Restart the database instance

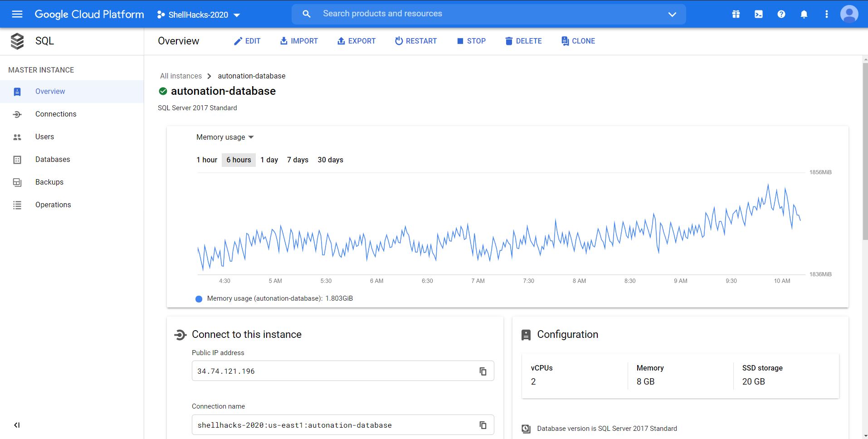[x=416, y=41]
